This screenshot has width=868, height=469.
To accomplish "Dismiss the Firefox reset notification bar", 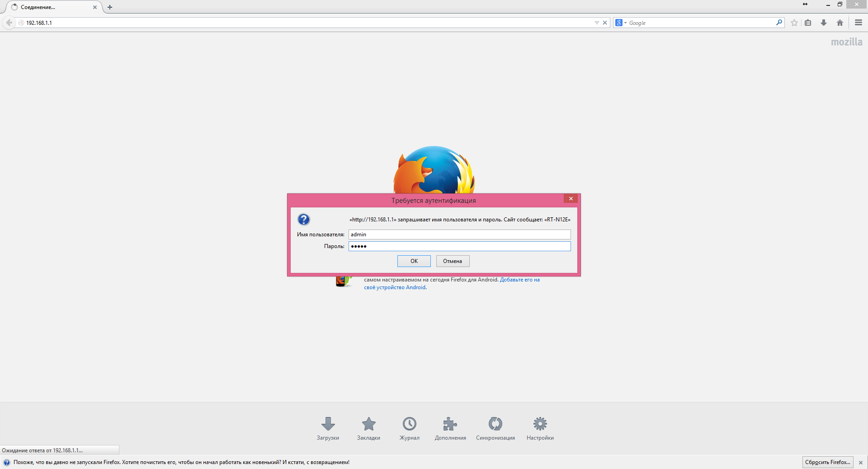I will coord(861,462).
